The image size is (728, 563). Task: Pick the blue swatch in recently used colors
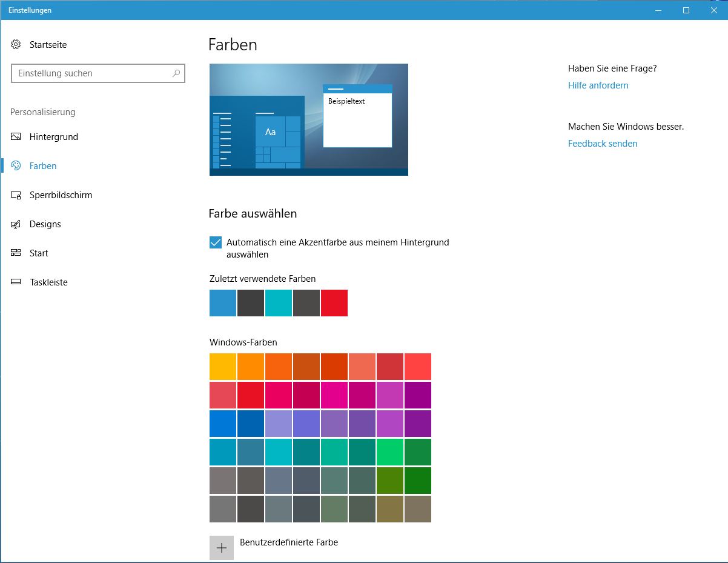tap(223, 303)
